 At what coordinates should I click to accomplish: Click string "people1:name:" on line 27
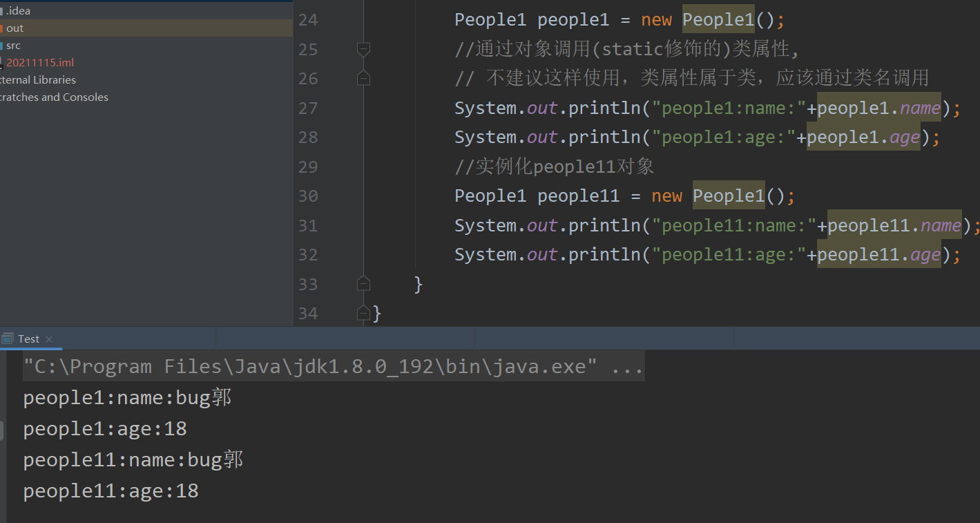(729, 108)
